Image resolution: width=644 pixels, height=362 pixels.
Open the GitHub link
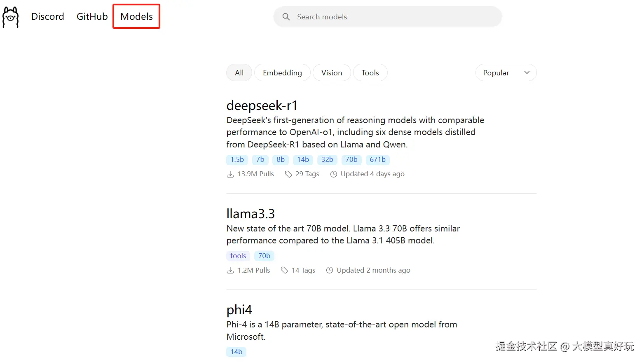(x=92, y=16)
